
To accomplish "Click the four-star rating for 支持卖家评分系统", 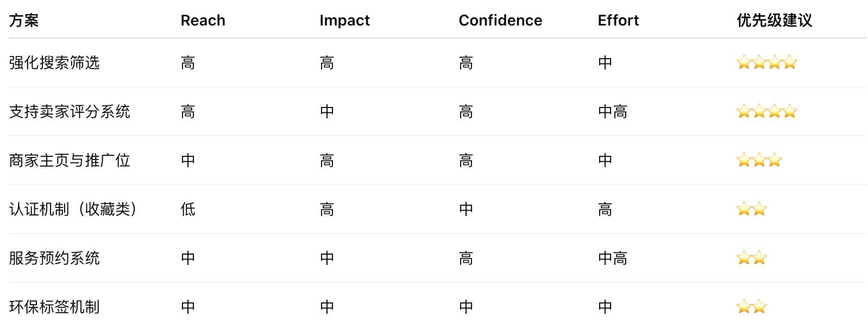I will pyautogui.click(x=766, y=111).
